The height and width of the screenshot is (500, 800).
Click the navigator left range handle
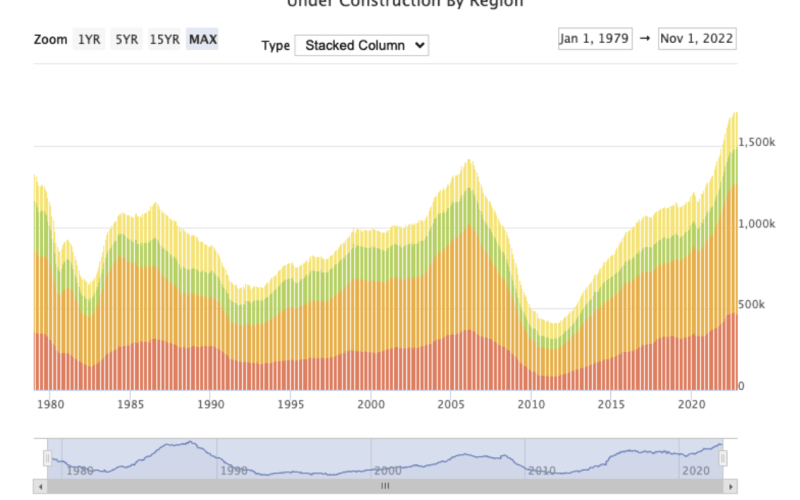tap(47, 458)
